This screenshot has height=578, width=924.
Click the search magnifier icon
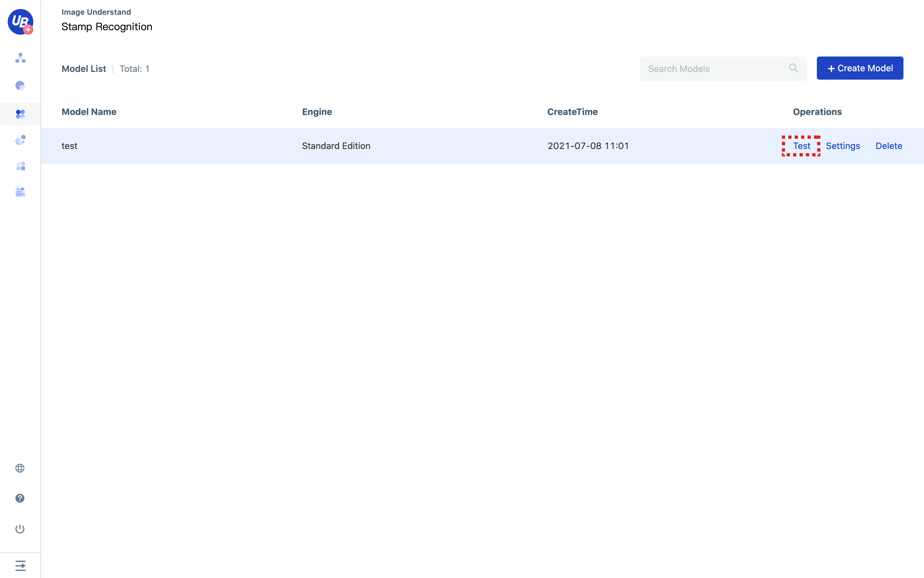coord(793,68)
